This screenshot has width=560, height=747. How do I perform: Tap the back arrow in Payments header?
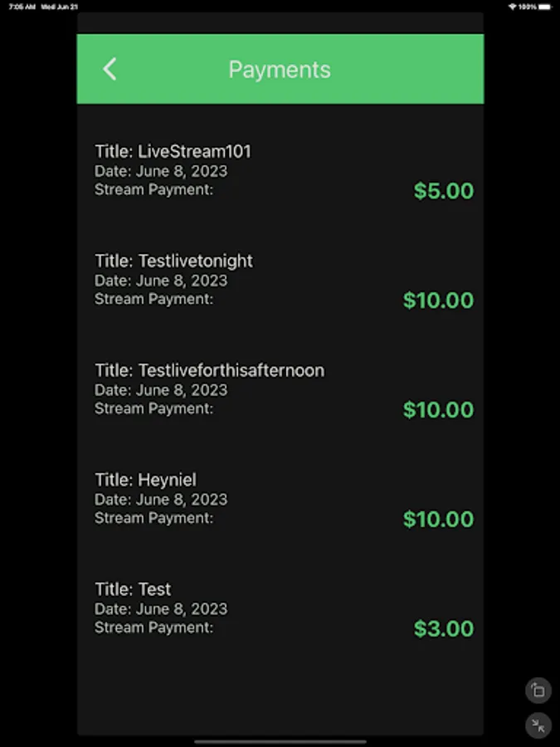click(x=110, y=69)
